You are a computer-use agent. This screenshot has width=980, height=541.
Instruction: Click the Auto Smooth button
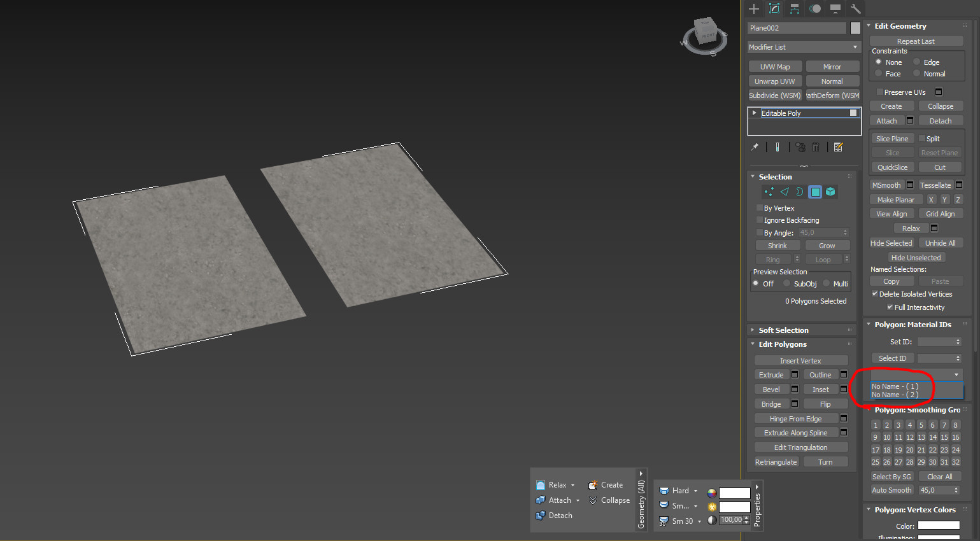(891, 490)
